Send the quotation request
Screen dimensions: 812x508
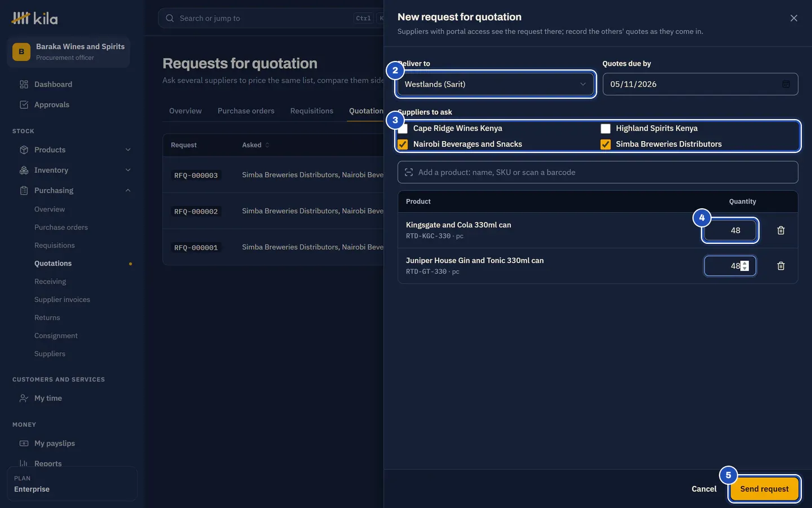[764, 489]
